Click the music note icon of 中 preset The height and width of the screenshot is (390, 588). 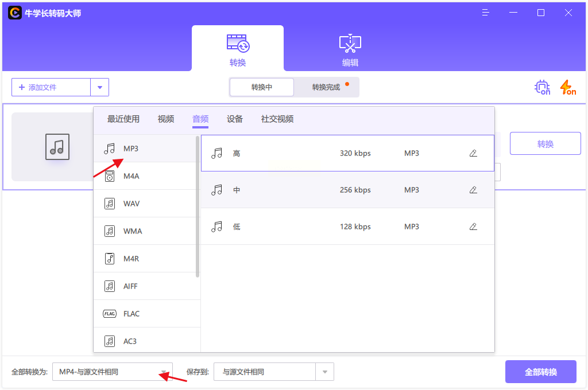click(x=216, y=190)
